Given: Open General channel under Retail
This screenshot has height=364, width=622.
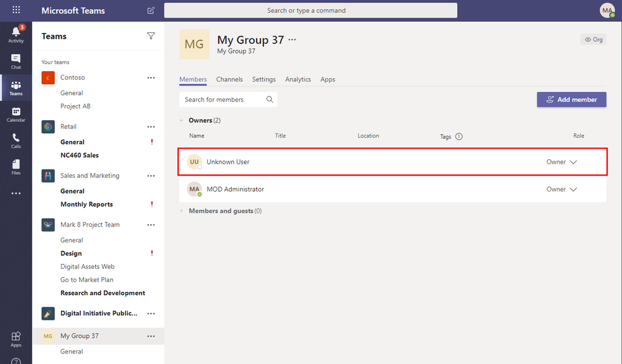Looking at the screenshot, I should coord(72,142).
